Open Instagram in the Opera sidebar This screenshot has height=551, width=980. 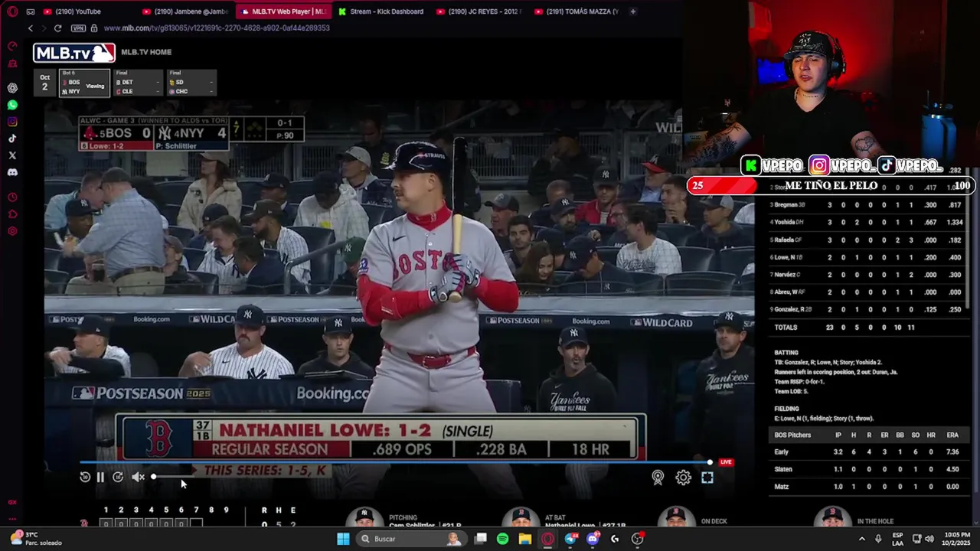[x=12, y=122]
